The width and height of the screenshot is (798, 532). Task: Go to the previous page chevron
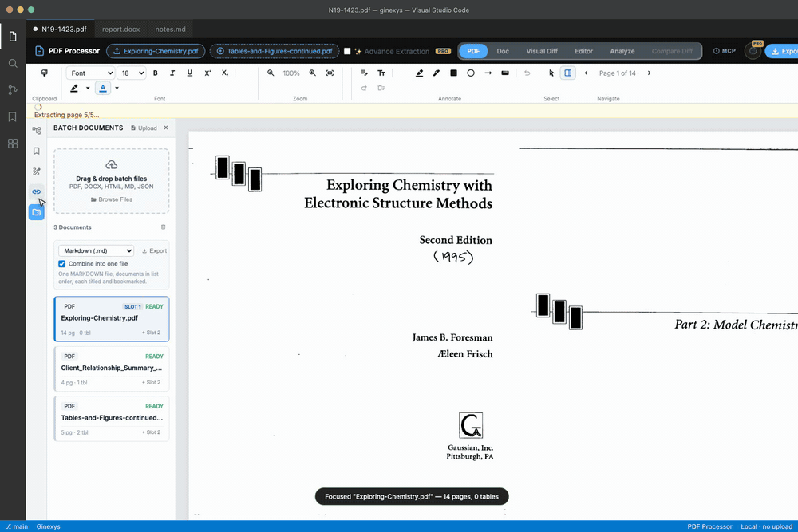click(x=587, y=73)
